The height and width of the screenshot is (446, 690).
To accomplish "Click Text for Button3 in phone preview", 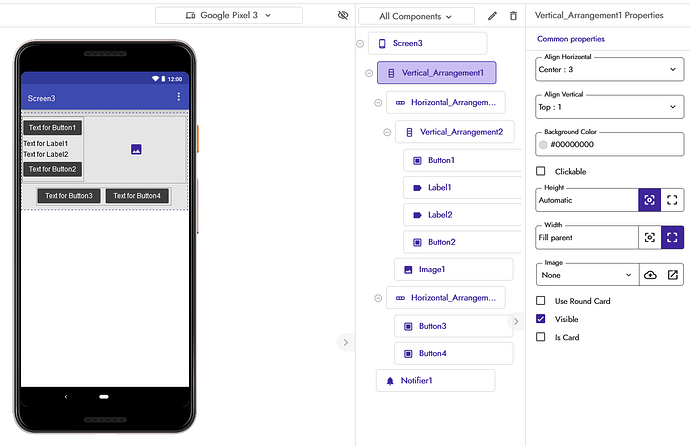I will (68, 196).
